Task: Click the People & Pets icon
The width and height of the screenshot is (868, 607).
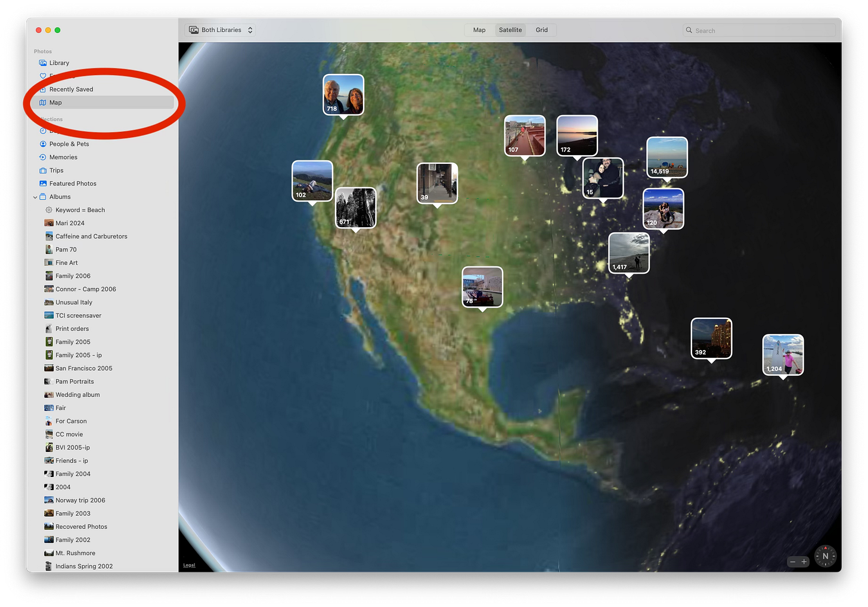Action: (43, 144)
